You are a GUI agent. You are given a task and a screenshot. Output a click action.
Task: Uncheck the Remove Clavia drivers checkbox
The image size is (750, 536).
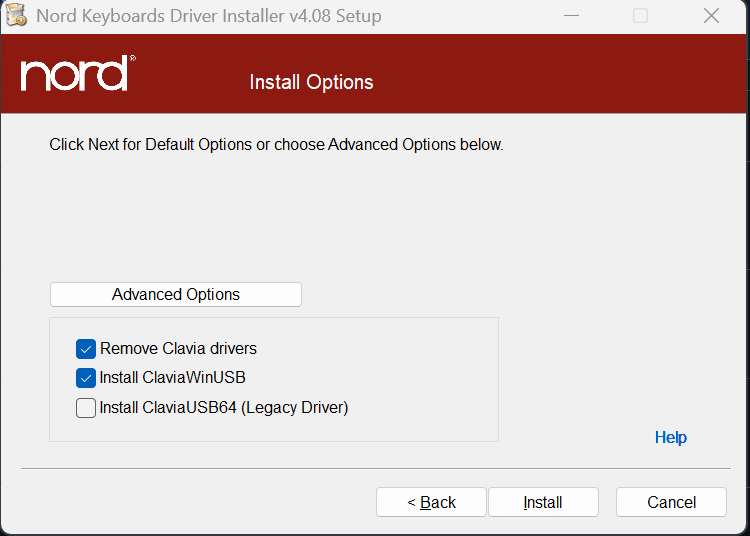86,349
